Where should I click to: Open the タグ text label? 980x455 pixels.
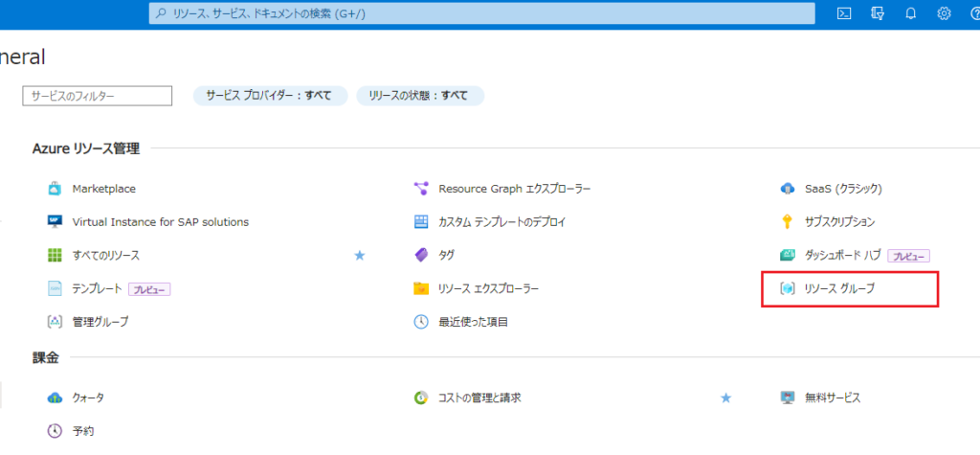tap(446, 256)
